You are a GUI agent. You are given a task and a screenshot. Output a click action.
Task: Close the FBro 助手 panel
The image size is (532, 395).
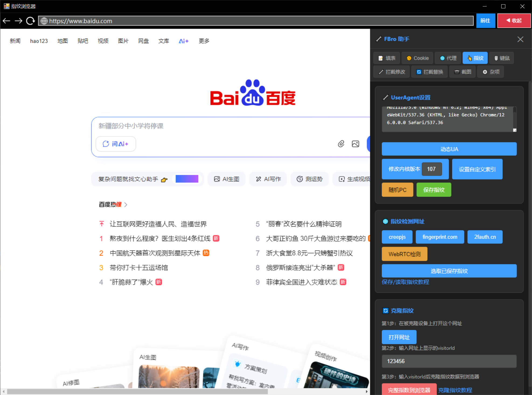pyautogui.click(x=520, y=39)
